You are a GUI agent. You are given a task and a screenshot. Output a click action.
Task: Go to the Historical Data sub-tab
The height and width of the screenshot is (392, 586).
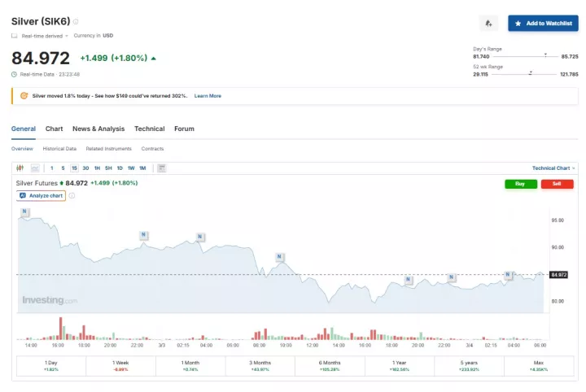[59, 149]
